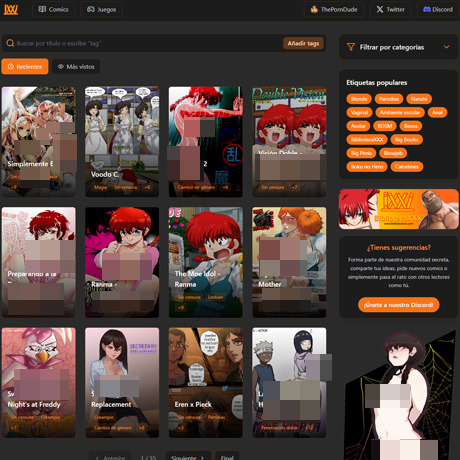Click the ¿Tienes sugerencias? heading
Image resolution: width=460 pixels, height=460 pixels.
pyautogui.click(x=399, y=248)
